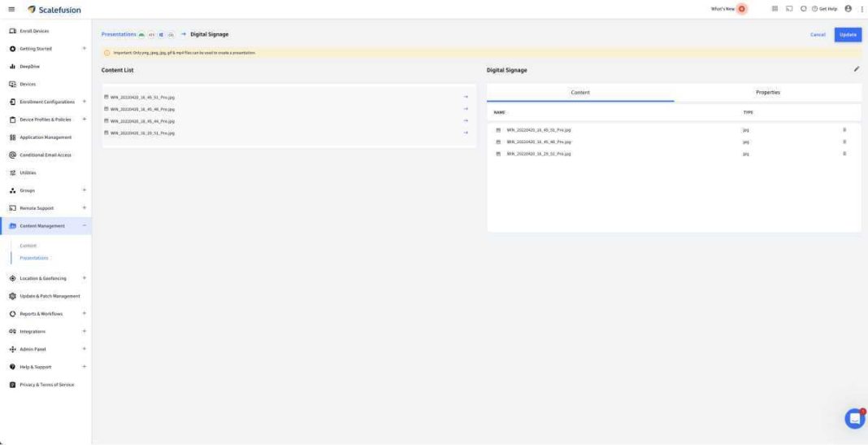Open the user account profile icon
868x445 pixels.
848,9
